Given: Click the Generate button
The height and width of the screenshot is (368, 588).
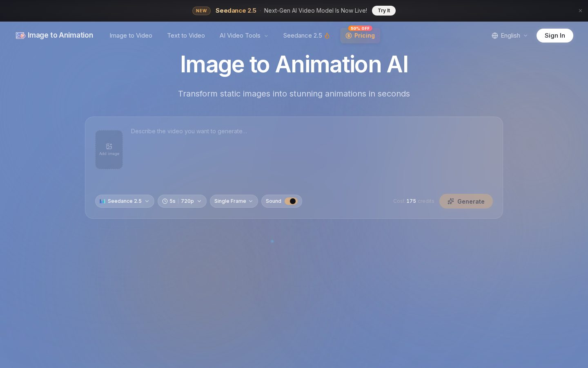Looking at the screenshot, I should 466,201.
